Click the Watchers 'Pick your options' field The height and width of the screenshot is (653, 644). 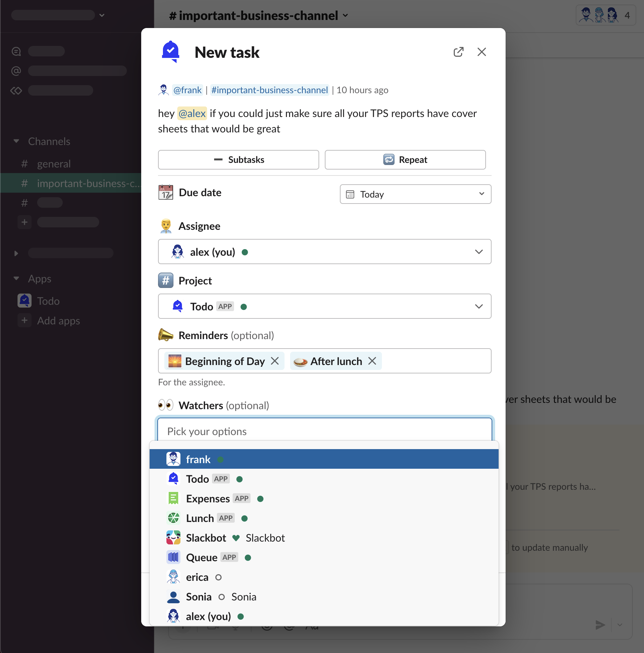pyautogui.click(x=324, y=431)
